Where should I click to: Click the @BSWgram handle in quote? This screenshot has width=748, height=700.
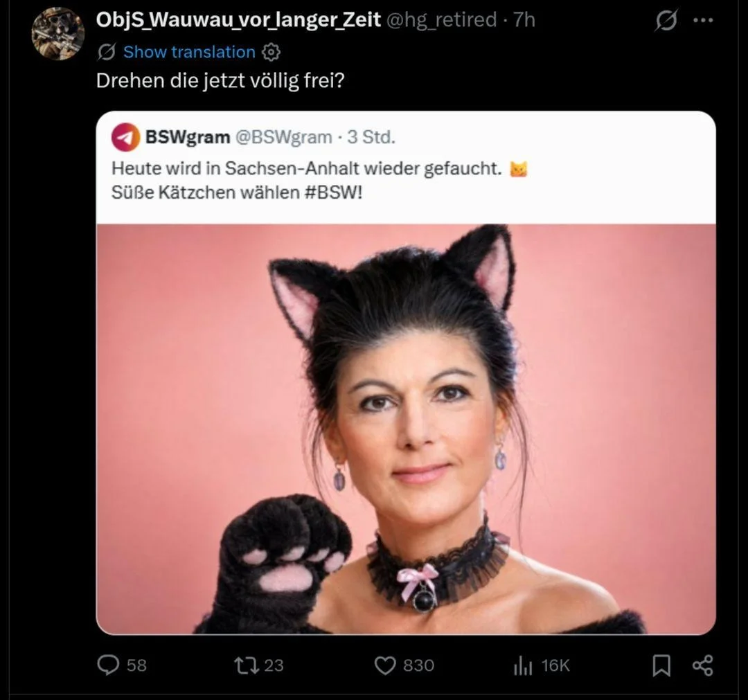click(283, 137)
